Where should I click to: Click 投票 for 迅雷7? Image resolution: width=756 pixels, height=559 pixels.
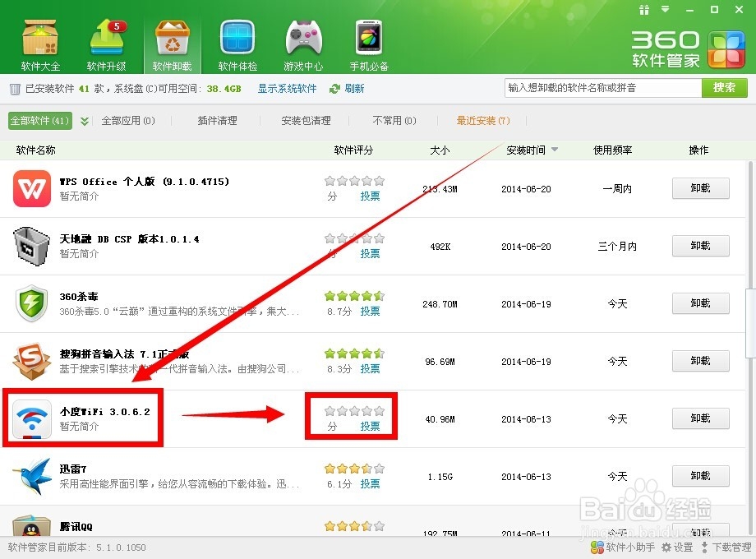(x=370, y=483)
